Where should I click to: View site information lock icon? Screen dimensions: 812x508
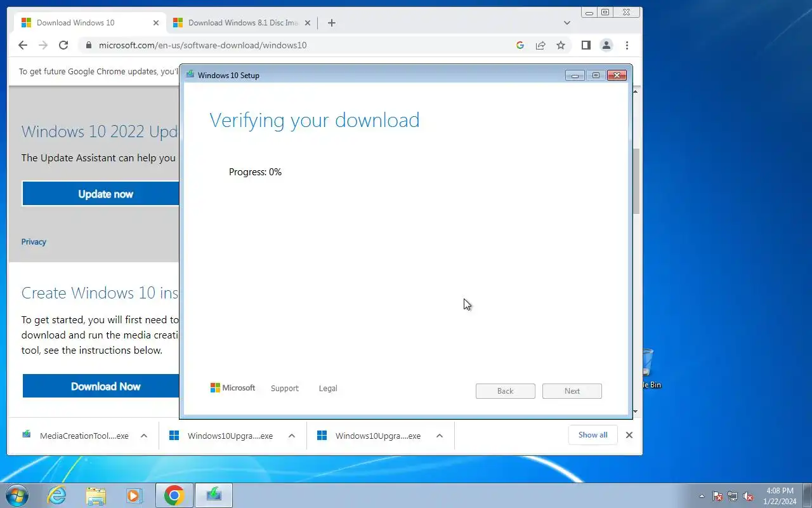click(x=88, y=45)
